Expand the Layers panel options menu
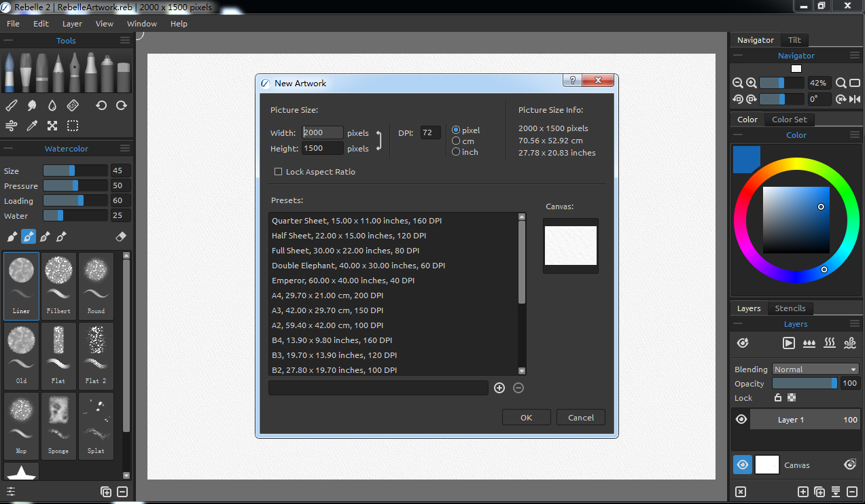This screenshot has height=504, width=865. click(x=854, y=325)
